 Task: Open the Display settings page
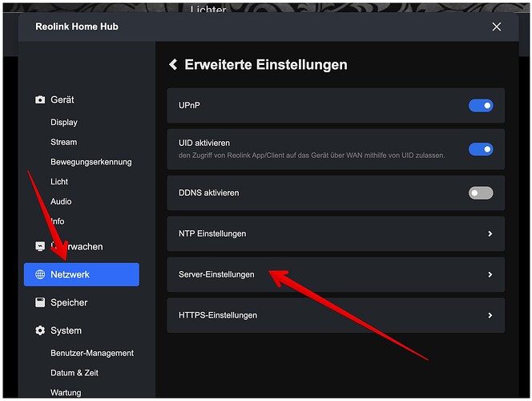point(64,122)
